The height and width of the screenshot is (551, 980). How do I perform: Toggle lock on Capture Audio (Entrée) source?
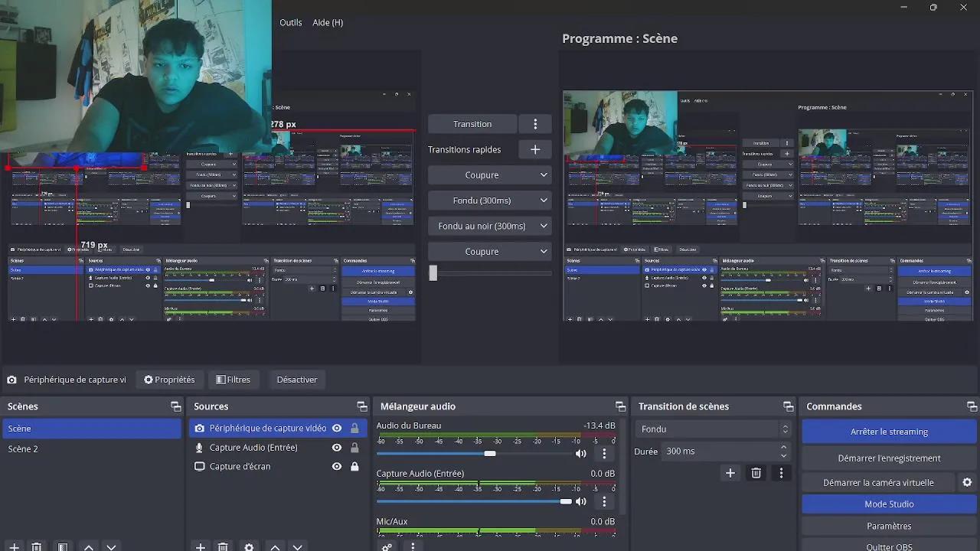[354, 448]
